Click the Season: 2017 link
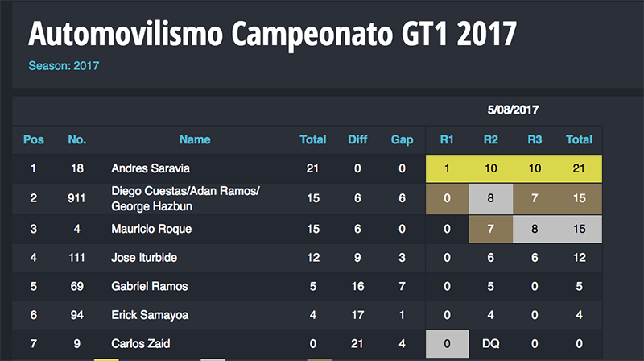This screenshot has height=361, width=644. tap(64, 66)
